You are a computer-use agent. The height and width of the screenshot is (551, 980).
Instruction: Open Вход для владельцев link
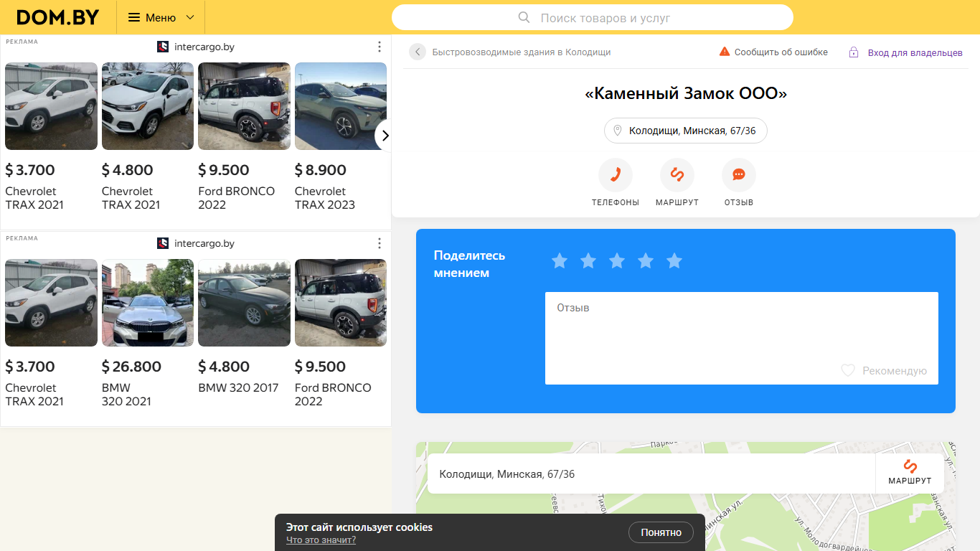tap(915, 52)
